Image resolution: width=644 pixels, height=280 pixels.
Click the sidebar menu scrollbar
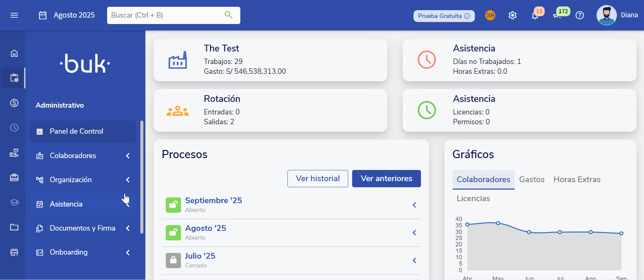(142, 177)
